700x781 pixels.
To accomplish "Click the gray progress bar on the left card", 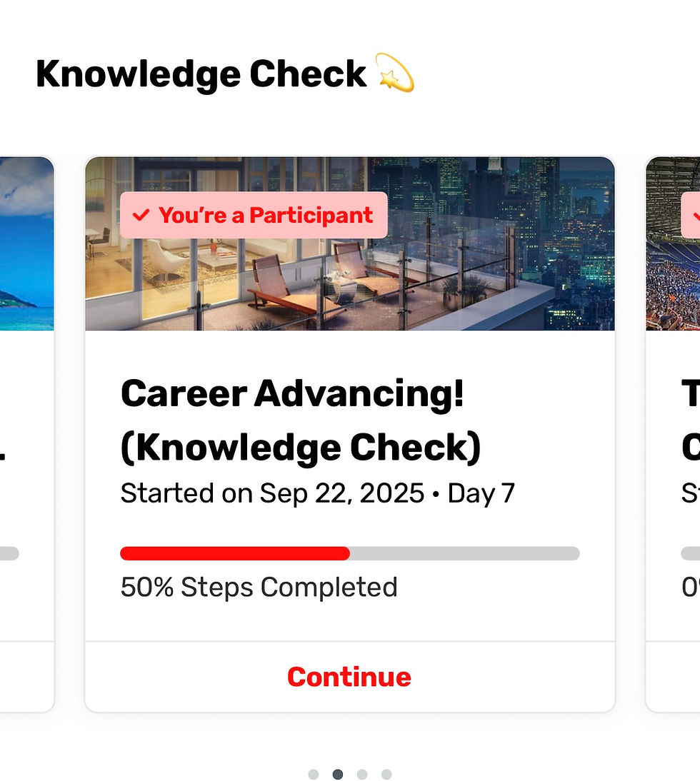I will tap(9, 553).
